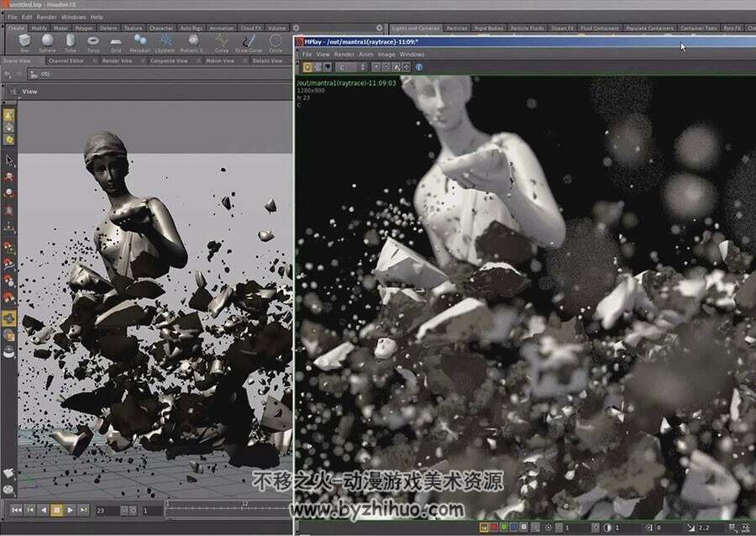
Task: Create a Box from the Create shelf
Action: point(24,43)
